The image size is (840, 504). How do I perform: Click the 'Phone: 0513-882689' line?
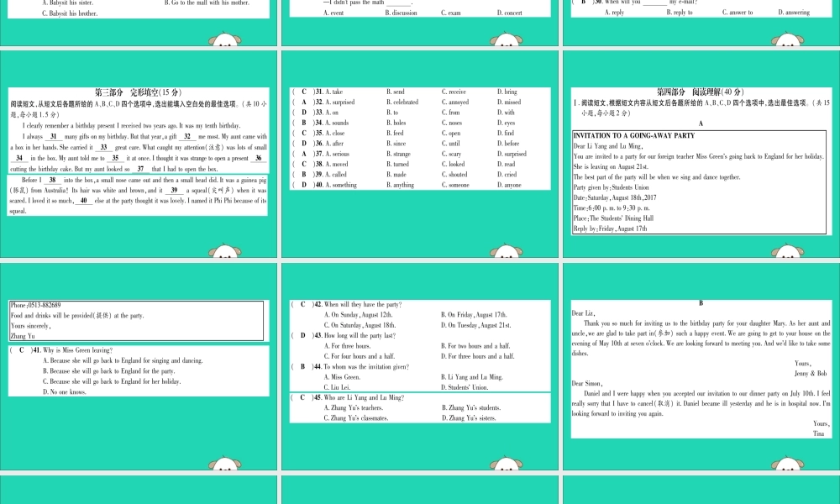[x=35, y=305]
